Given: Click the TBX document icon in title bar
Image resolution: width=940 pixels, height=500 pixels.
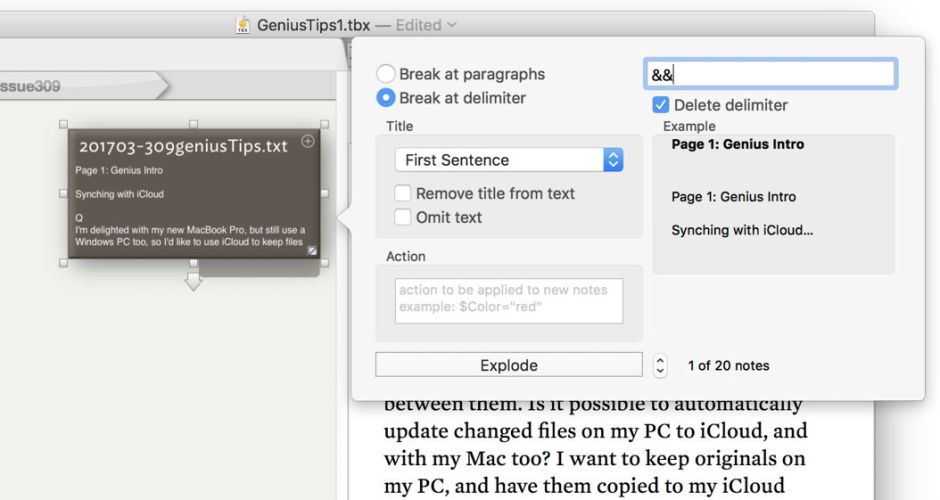Looking at the screenshot, I should coord(243,24).
